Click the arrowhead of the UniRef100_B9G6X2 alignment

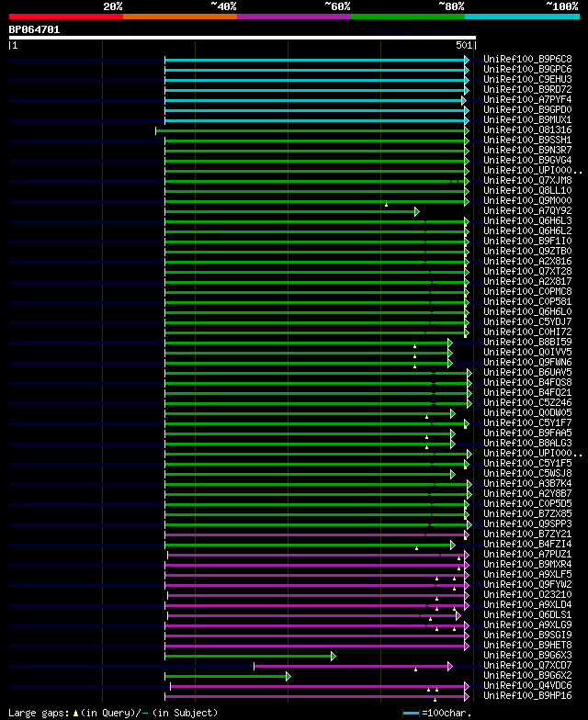tap(288, 676)
